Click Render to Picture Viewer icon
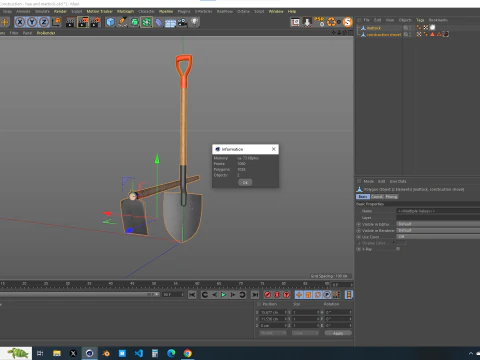Image resolution: width=480 pixels, height=360 pixels. tap(83, 22)
